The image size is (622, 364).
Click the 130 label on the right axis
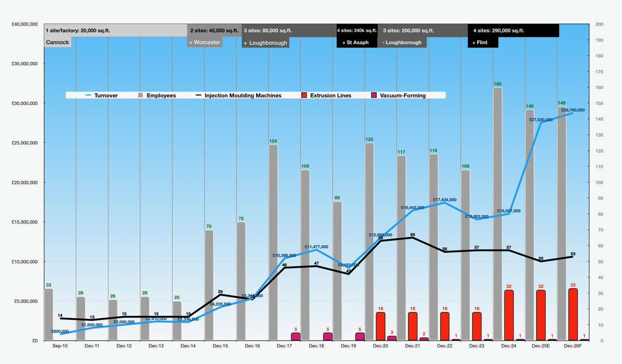(x=599, y=135)
